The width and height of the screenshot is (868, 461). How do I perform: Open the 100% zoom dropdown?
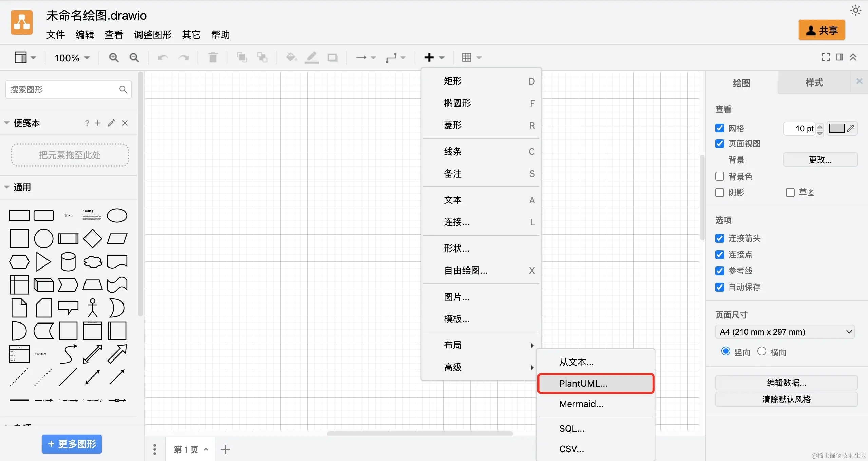click(72, 58)
